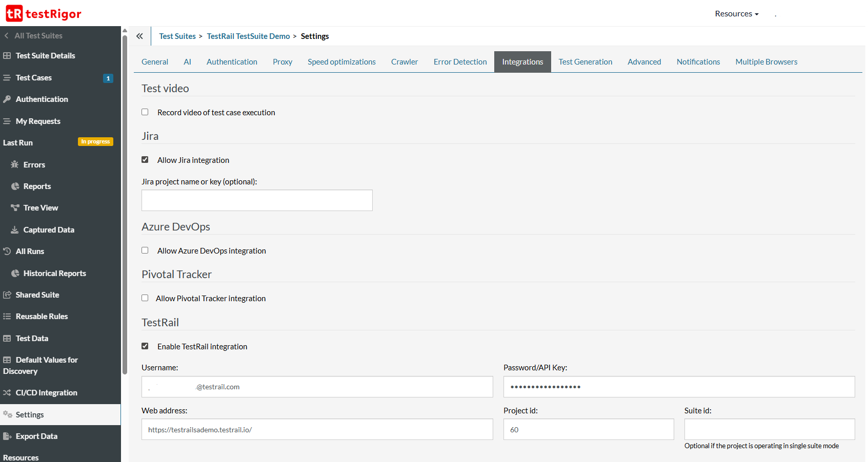Screen dimensions: 868x462
Task: Click the Reports pie chart icon
Action: click(15, 186)
